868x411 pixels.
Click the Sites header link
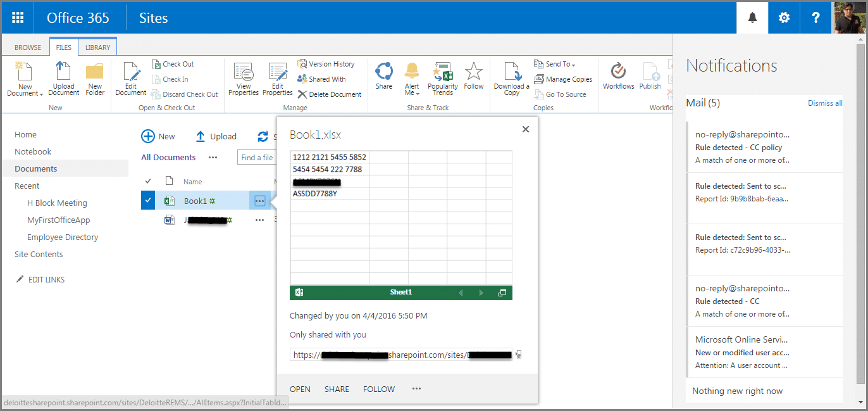point(153,18)
